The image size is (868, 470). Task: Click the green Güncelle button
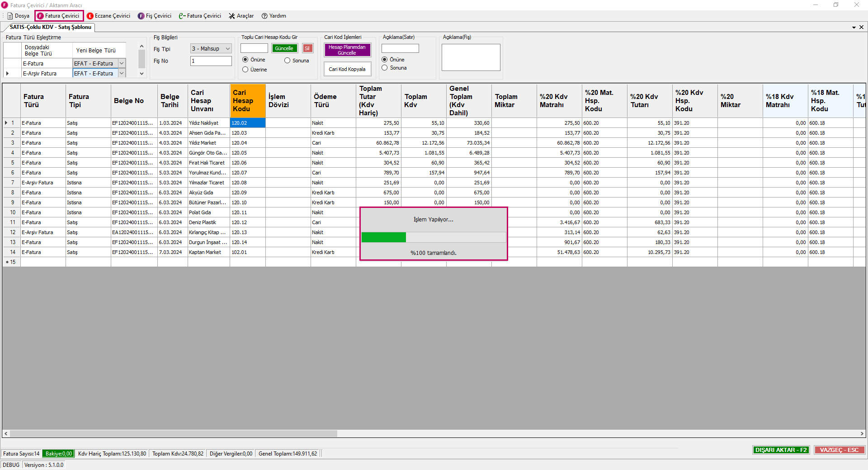click(x=284, y=48)
